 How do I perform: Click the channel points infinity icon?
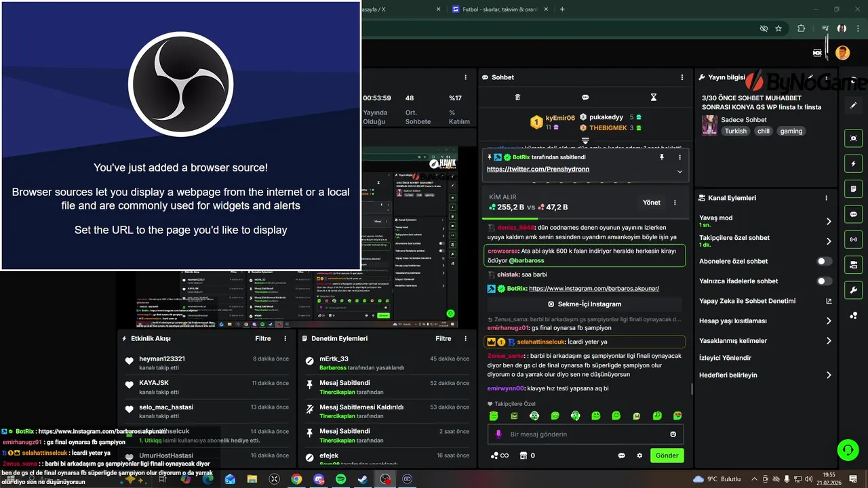pyautogui.click(x=500, y=455)
